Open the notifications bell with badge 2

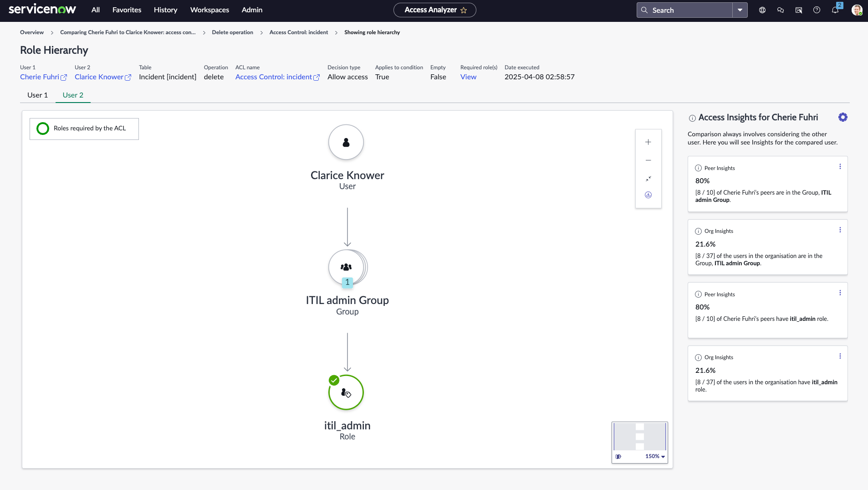[835, 10]
